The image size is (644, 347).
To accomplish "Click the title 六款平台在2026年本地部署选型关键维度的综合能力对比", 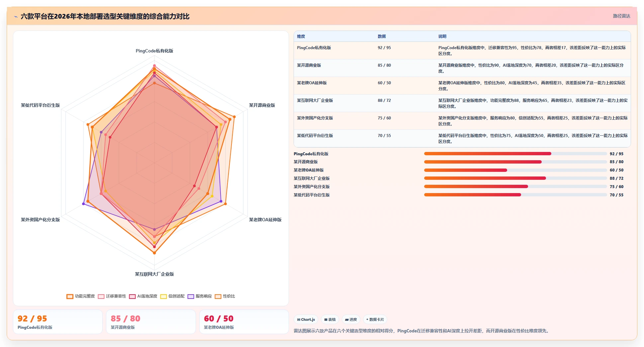I will (x=105, y=16).
